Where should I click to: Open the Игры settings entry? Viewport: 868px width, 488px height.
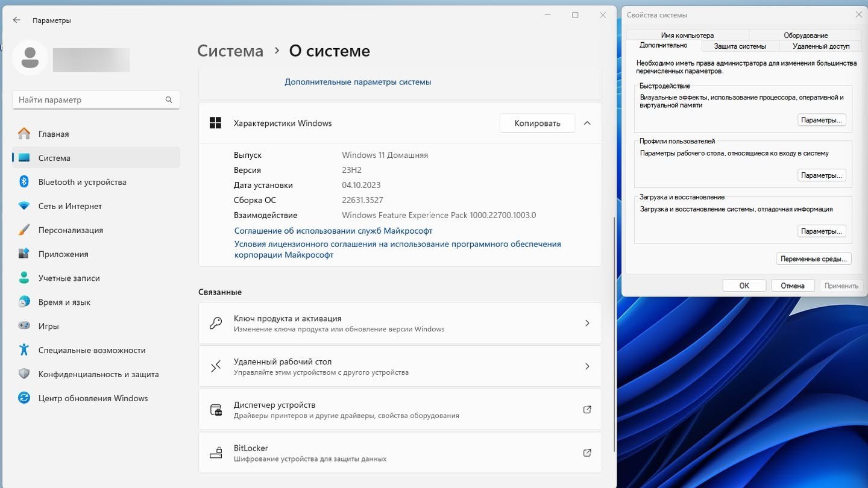96,326
